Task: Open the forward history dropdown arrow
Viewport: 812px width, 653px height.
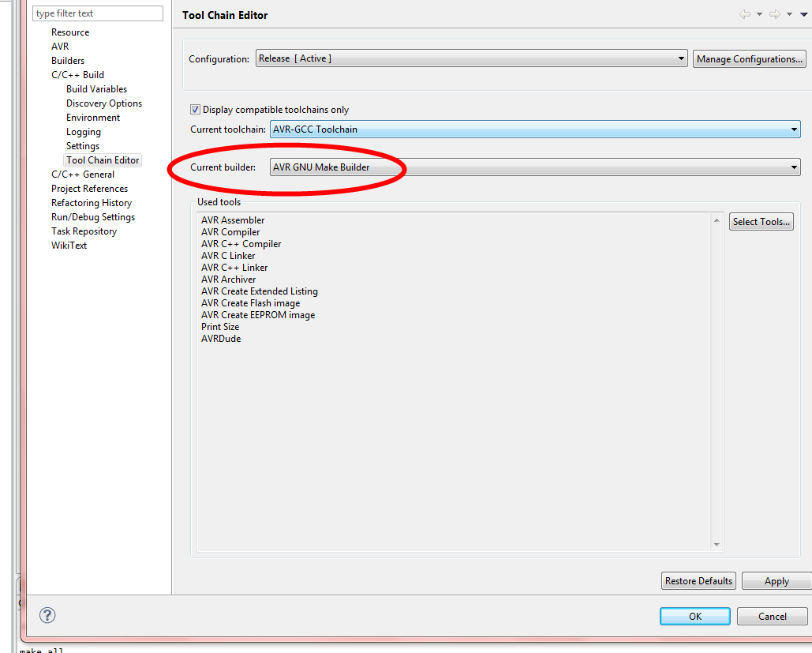Action: tap(789, 14)
